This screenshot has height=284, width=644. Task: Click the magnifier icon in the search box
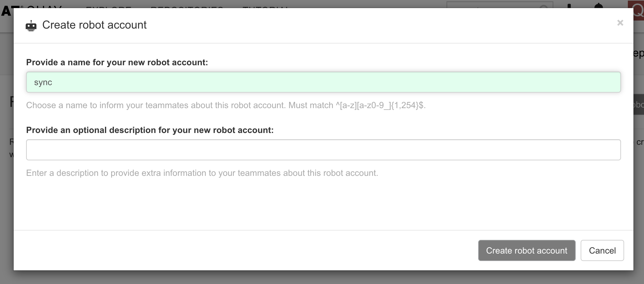click(x=544, y=6)
